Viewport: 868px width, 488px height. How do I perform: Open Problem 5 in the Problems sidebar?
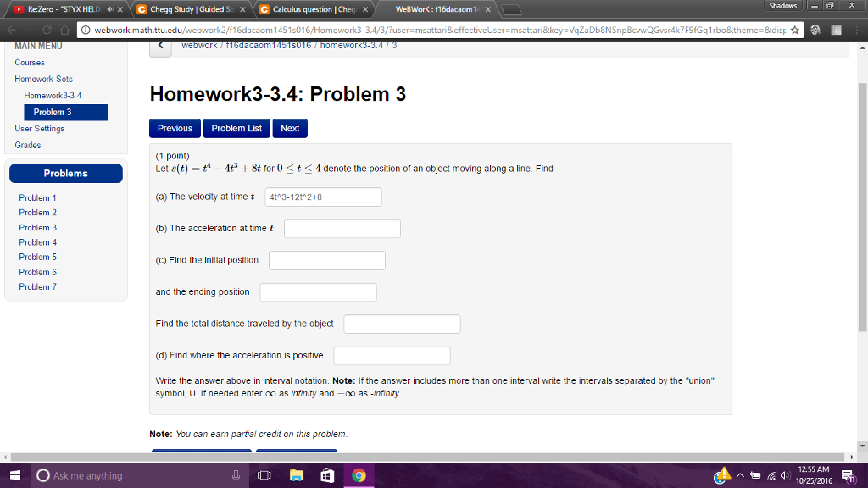37,257
